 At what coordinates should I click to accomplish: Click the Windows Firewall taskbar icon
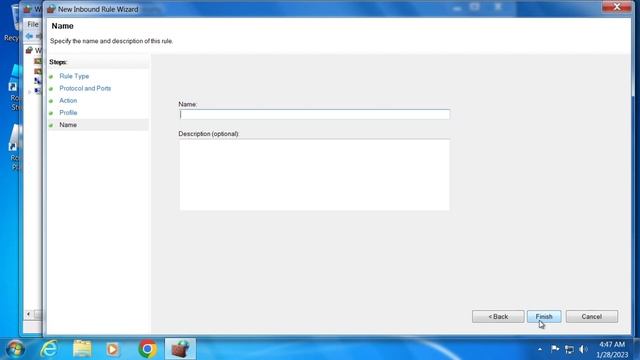click(180, 349)
